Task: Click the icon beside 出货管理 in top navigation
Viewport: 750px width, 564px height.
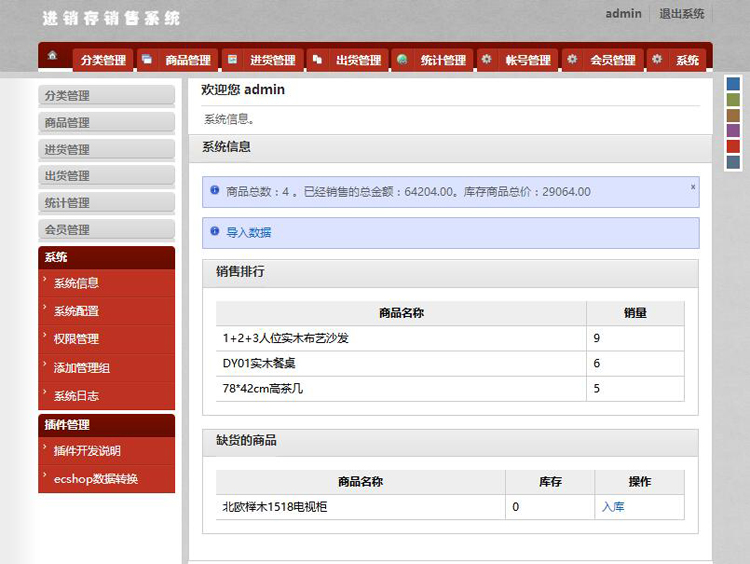Action: (x=317, y=59)
